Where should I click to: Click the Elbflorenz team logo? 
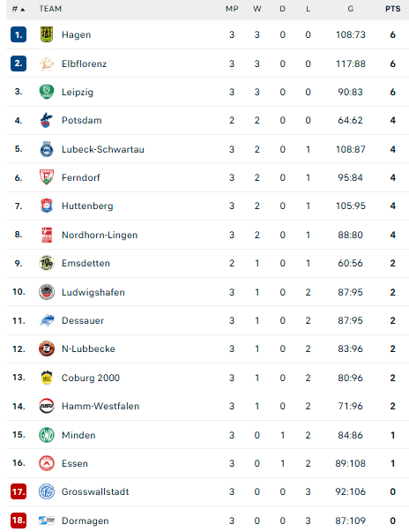pyautogui.click(x=47, y=64)
